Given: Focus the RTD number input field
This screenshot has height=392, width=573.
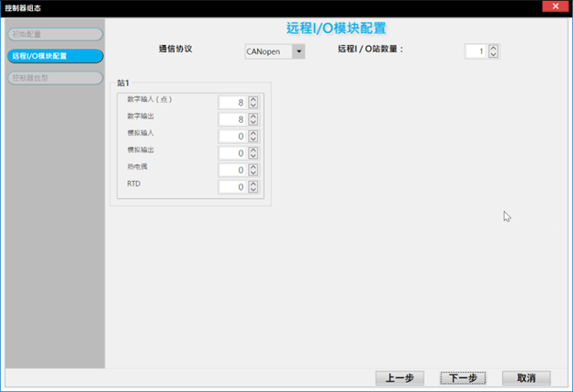Looking at the screenshot, I should click(x=231, y=187).
